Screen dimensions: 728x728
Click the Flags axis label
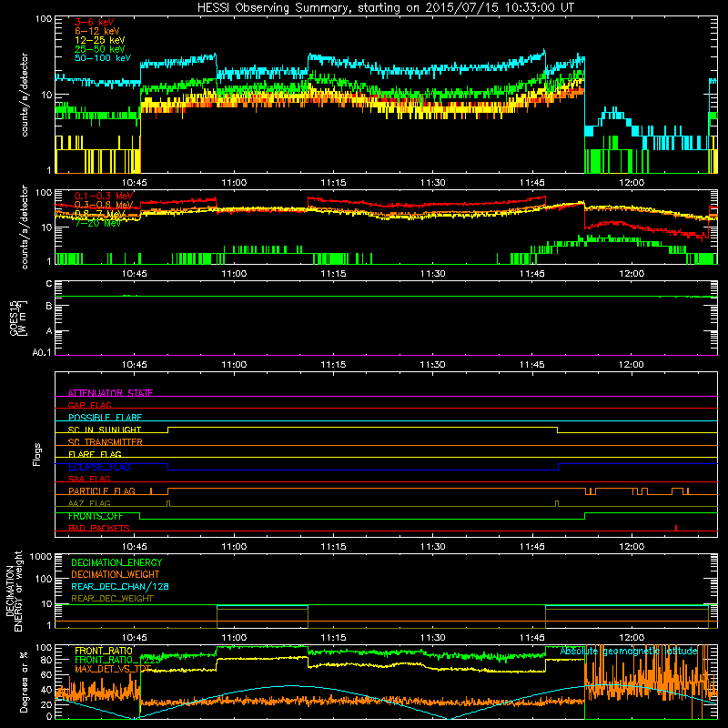(37, 454)
